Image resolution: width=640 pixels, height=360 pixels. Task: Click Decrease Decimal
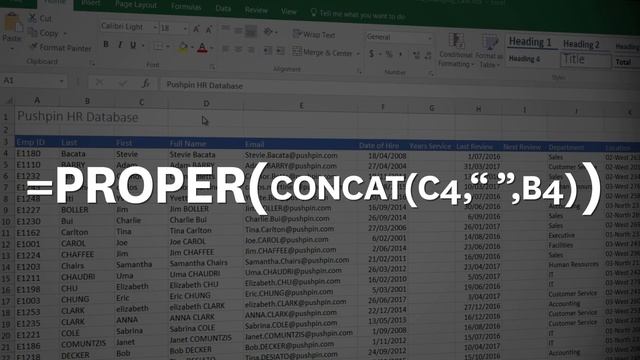click(428, 56)
